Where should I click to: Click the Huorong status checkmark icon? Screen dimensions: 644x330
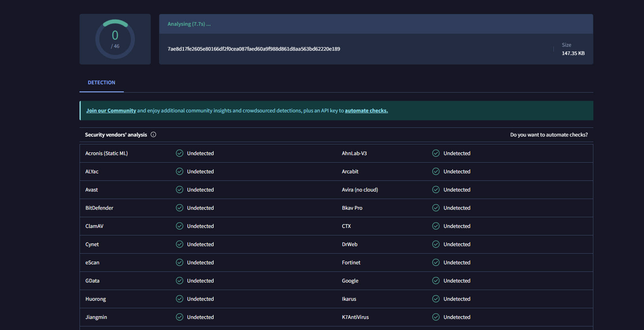click(x=180, y=299)
